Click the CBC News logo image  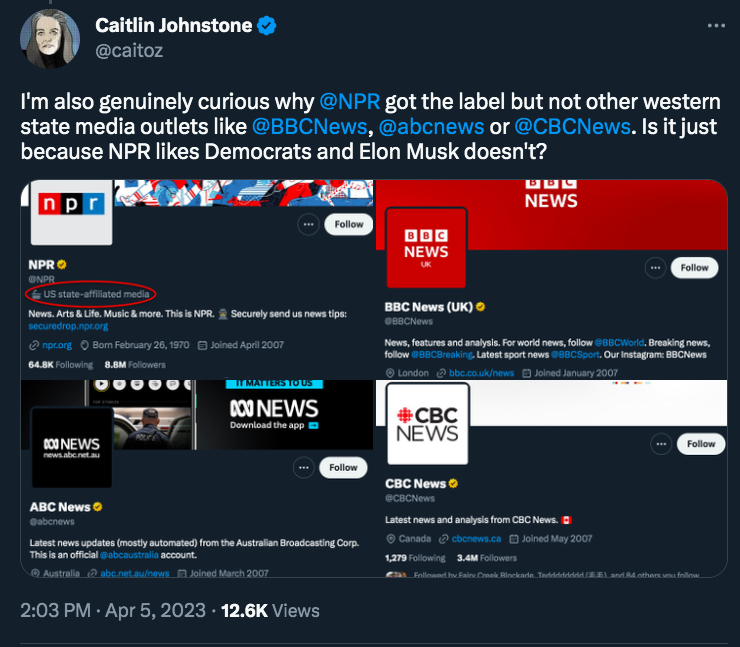428,424
